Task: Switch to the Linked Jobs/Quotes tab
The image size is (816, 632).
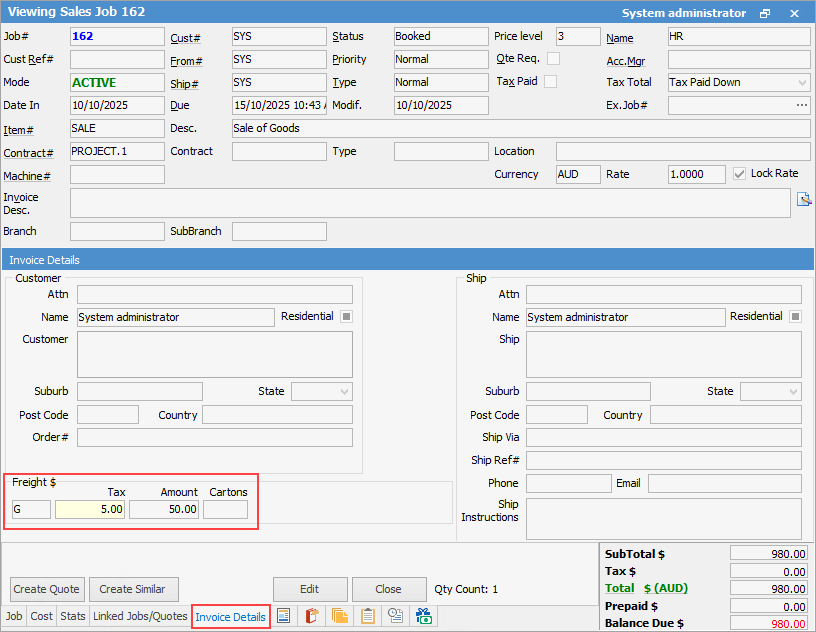Action: coord(140,616)
